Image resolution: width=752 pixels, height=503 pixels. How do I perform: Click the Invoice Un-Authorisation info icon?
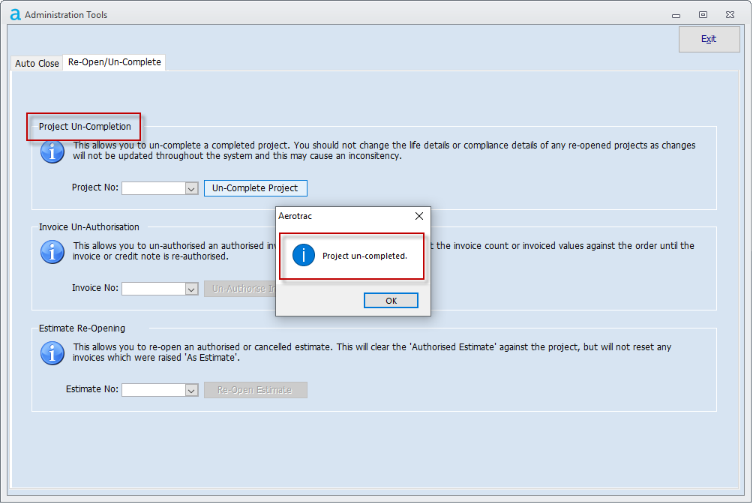(52, 252)
